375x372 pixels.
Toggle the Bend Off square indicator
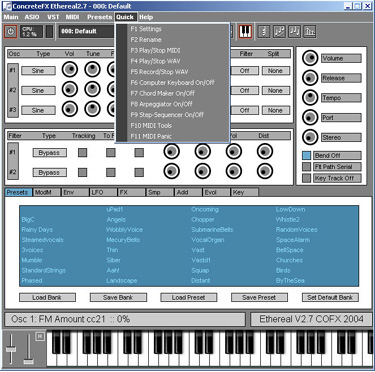click(x=307, y=155)
